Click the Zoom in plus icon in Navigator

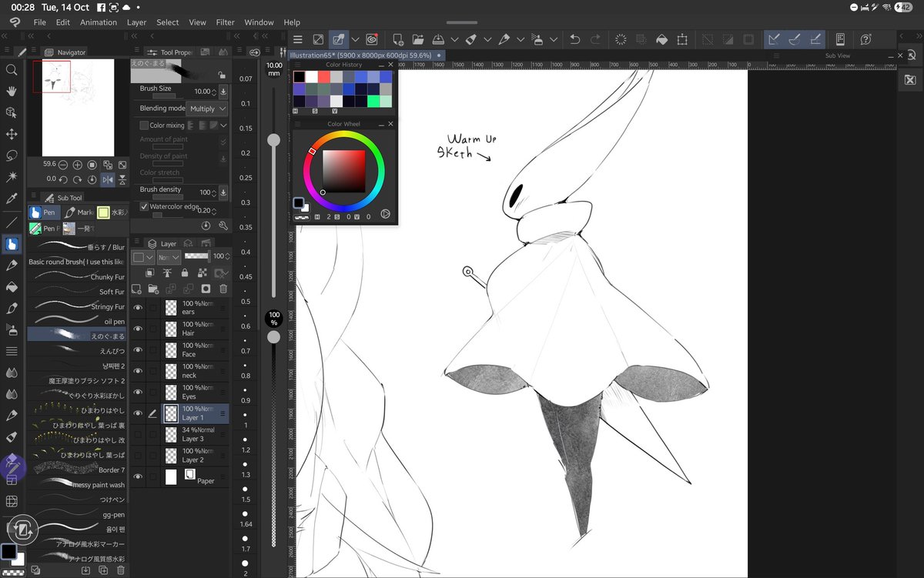pos(78,165)
